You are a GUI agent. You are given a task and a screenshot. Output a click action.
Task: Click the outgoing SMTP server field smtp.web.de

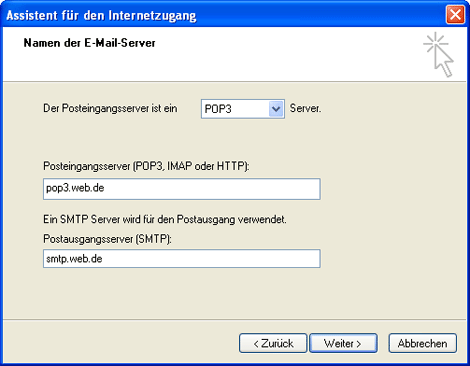182,258
